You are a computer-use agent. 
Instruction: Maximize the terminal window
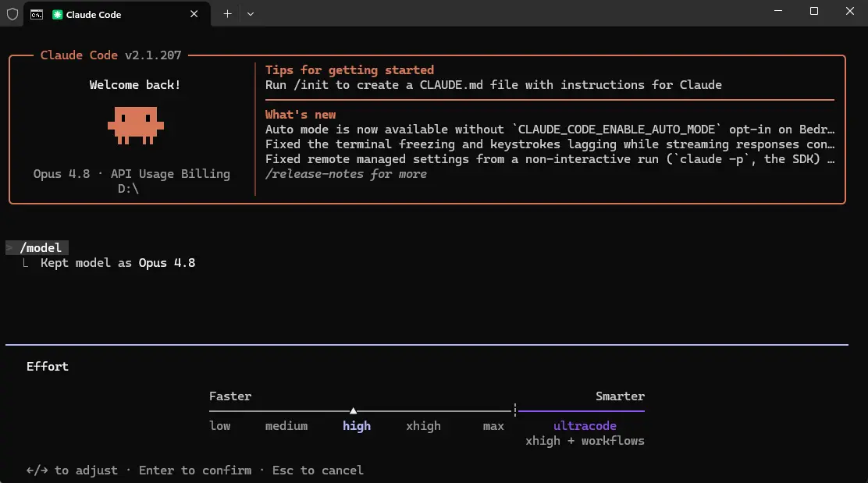[813, 11]
